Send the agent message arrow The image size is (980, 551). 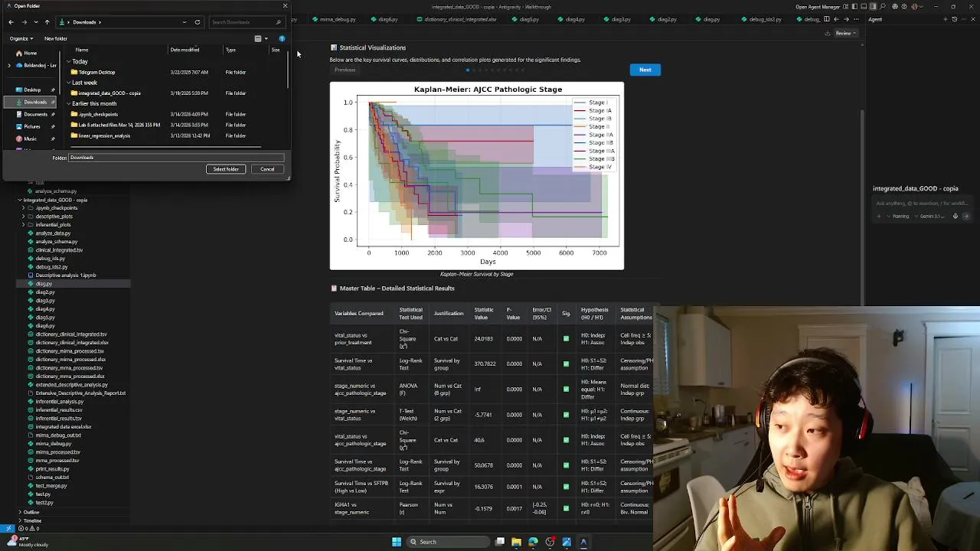pos(965,216)
